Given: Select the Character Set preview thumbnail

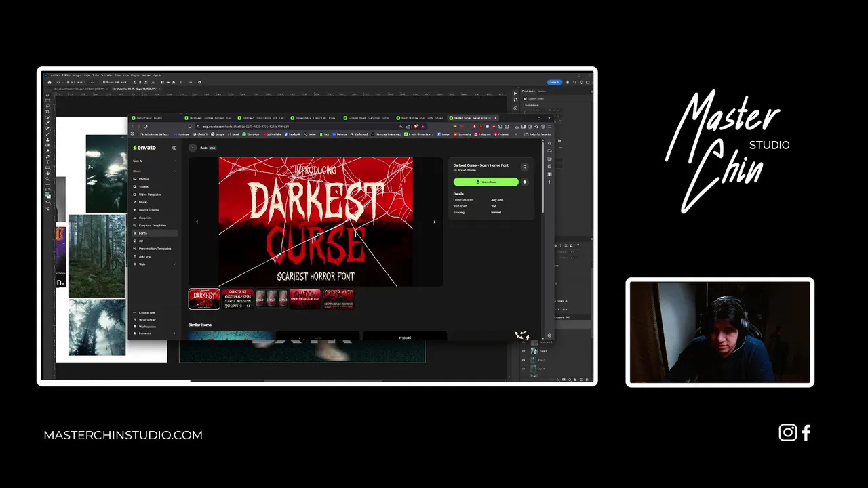Looking at the screenshot, I should click(x=238, y=299).
